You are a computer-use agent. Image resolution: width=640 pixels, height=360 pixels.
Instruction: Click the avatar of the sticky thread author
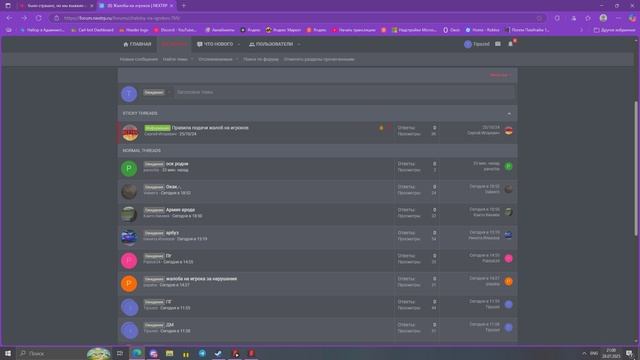coord(130,133)
